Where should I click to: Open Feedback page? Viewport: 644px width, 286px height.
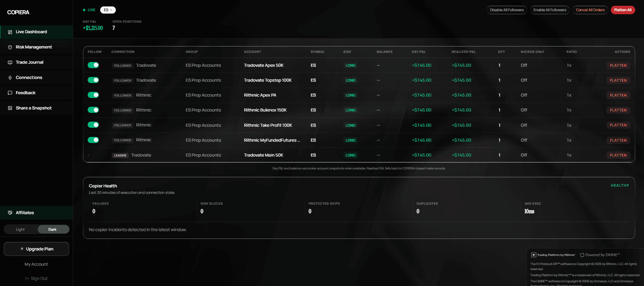[x=36, y=93]
